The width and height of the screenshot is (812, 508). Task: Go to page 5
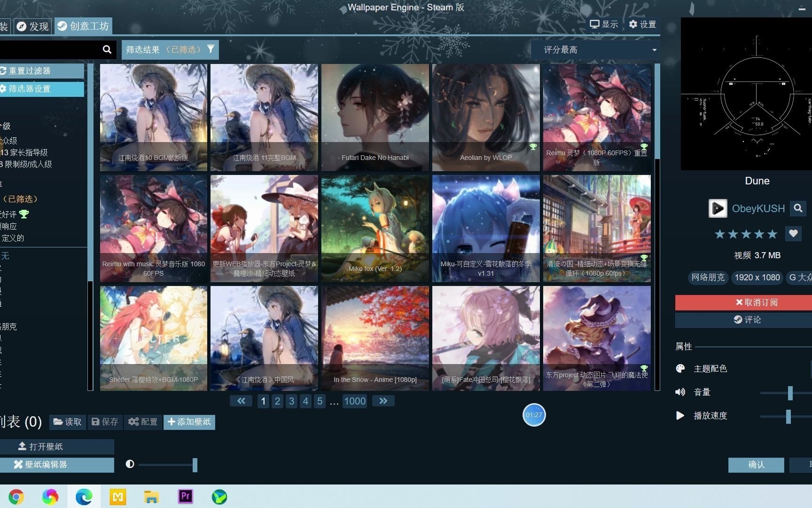(x=320, y=401)
